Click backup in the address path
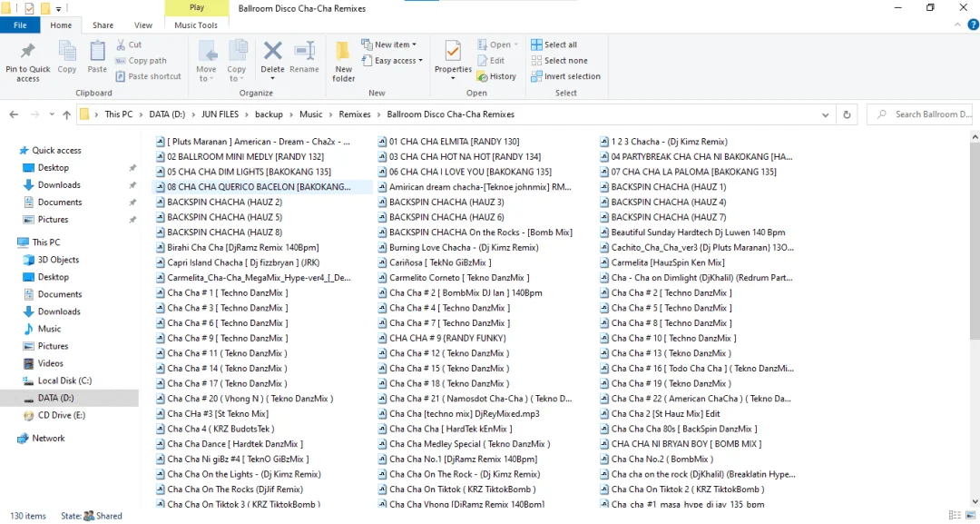Viewport: 980px width, 524px height. pos(269,114)
